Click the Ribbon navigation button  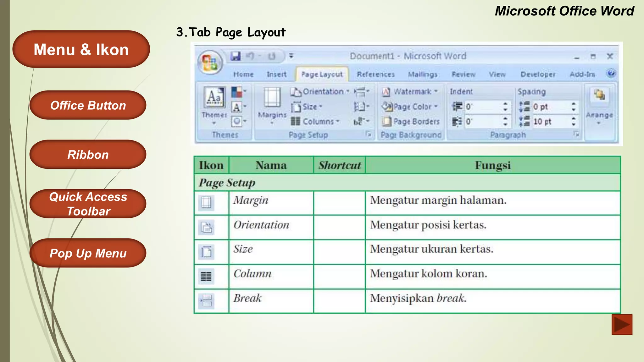[88, 154]
